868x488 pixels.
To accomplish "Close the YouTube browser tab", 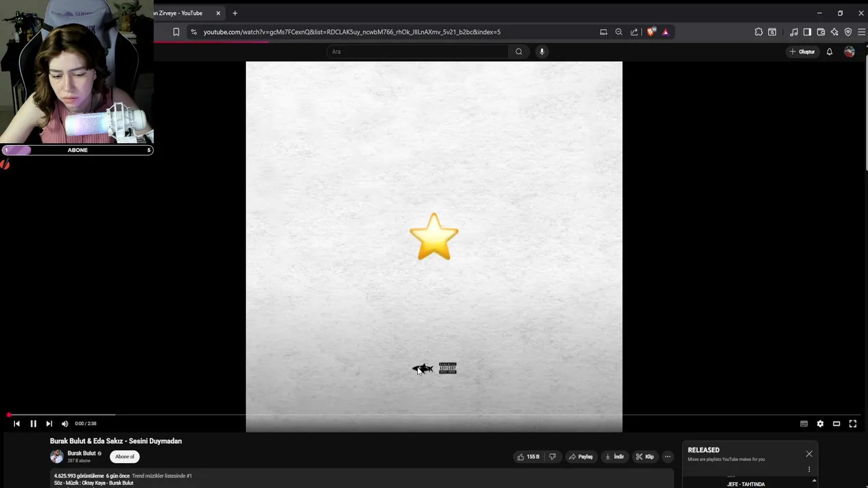I will 218,13.
